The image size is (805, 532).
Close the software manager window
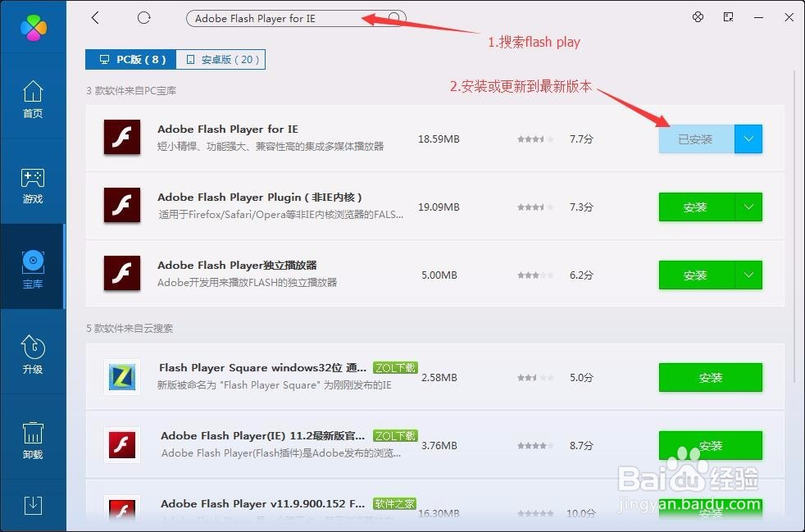tap(789, 17)
